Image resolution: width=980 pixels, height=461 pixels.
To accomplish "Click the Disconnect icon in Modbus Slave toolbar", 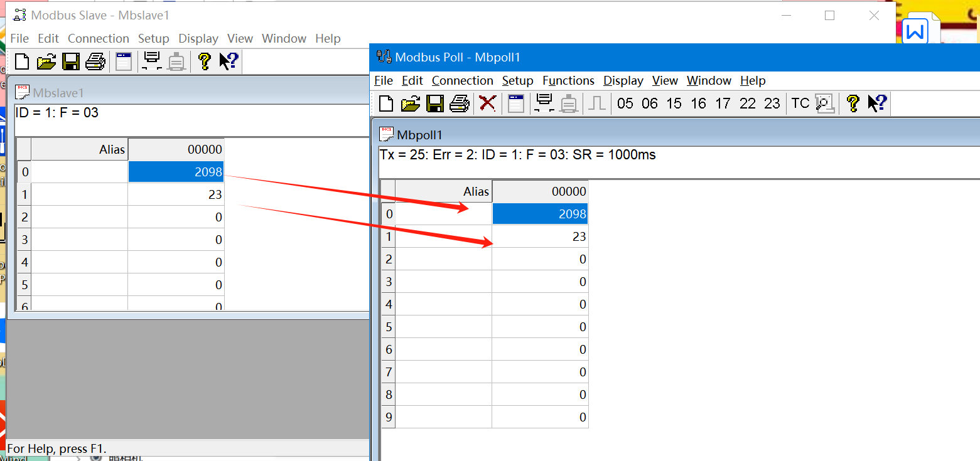I will 176,61.
